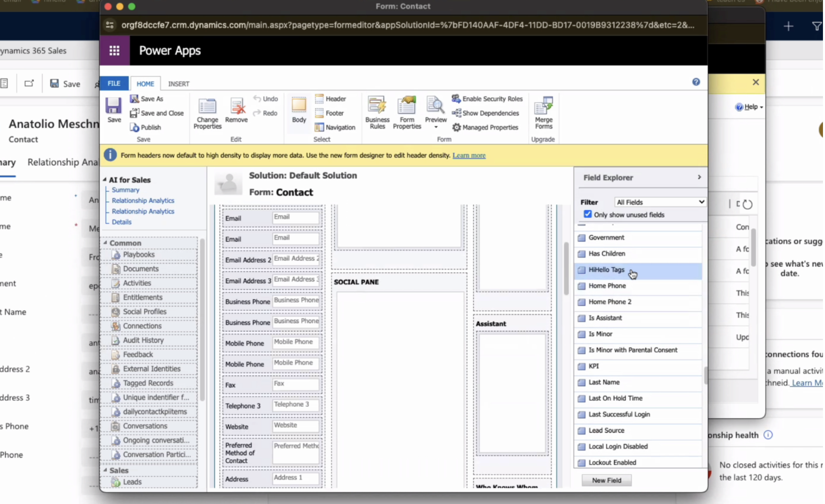The width and height of the screenshot is (825, 504).
Task: Open Change Properties in the ribbon
Action: coord(208,113)
